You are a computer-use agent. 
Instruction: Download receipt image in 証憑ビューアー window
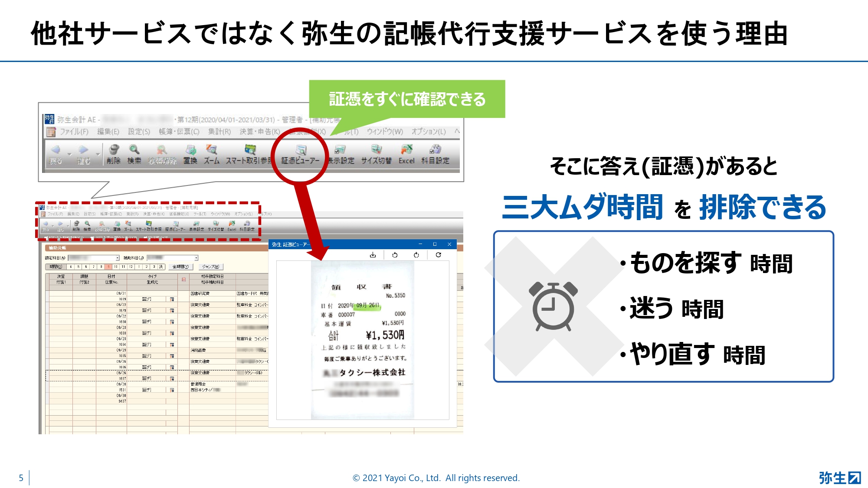tap(373, 255)
